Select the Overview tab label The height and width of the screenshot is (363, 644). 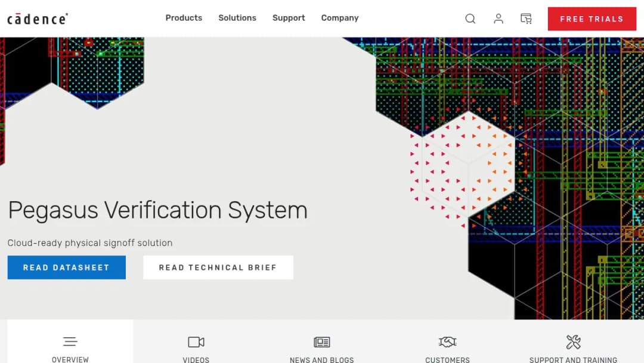coord(70,359)
